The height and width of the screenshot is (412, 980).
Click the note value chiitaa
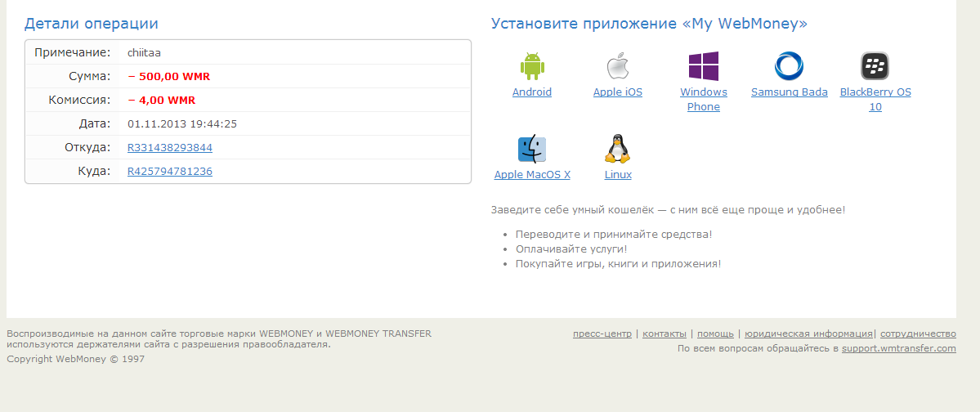click(145, 53)
